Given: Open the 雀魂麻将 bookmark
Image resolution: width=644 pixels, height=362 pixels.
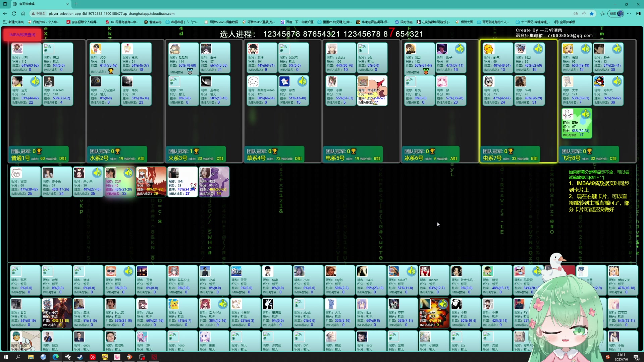Looking at the screenshot, I should coord(153,22).
